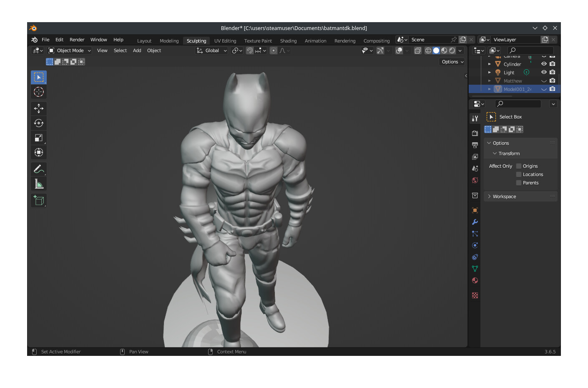Open the File menu
This screenshot has width=588, height=388.
(45, 40)
